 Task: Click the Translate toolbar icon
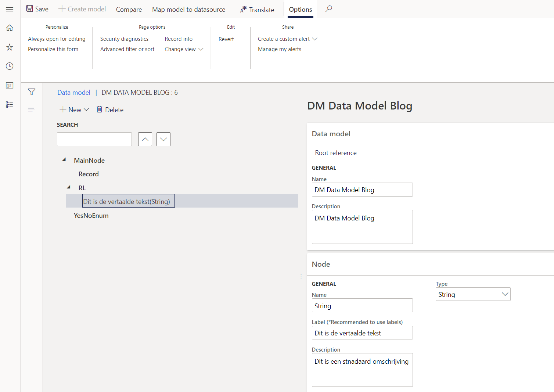click(243, 10)
